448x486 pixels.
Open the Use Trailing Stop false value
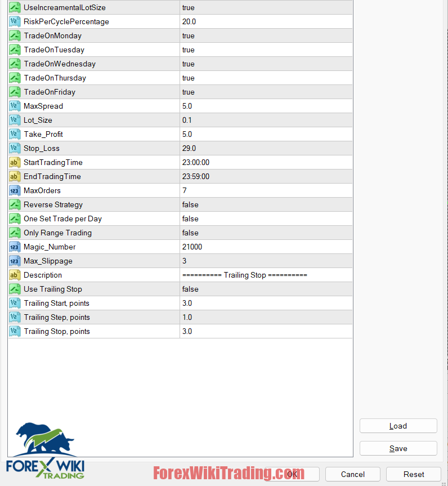pyautogui.click(x=266, y=289)
